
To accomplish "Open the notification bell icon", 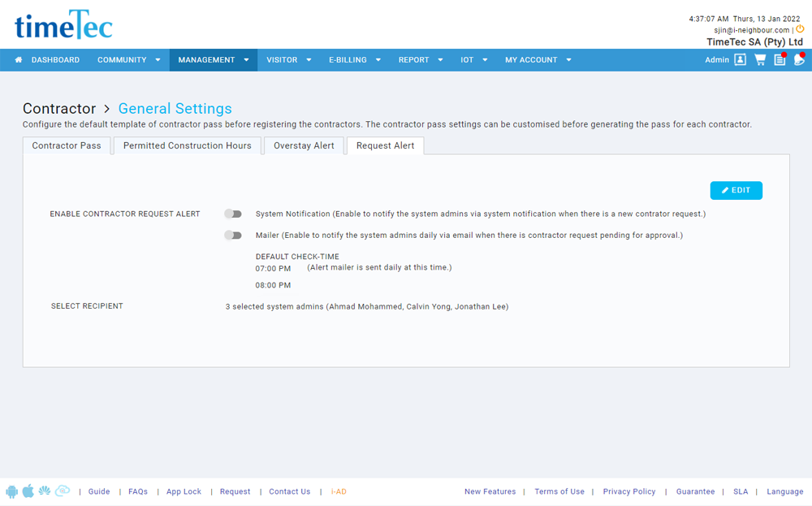I will click(799, 60).
